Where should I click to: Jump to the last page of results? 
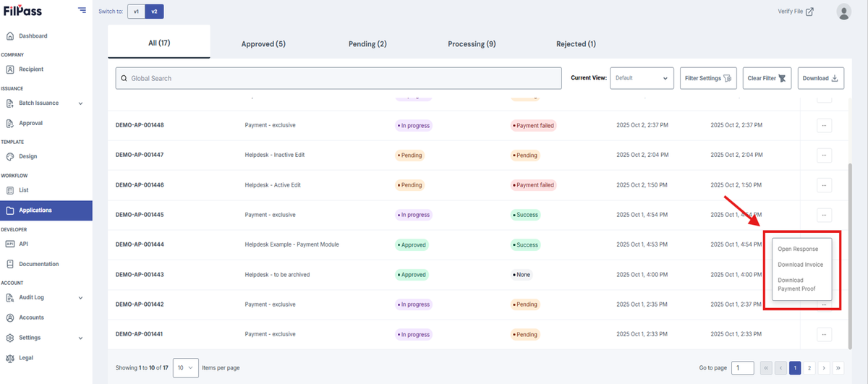[838, 368]
